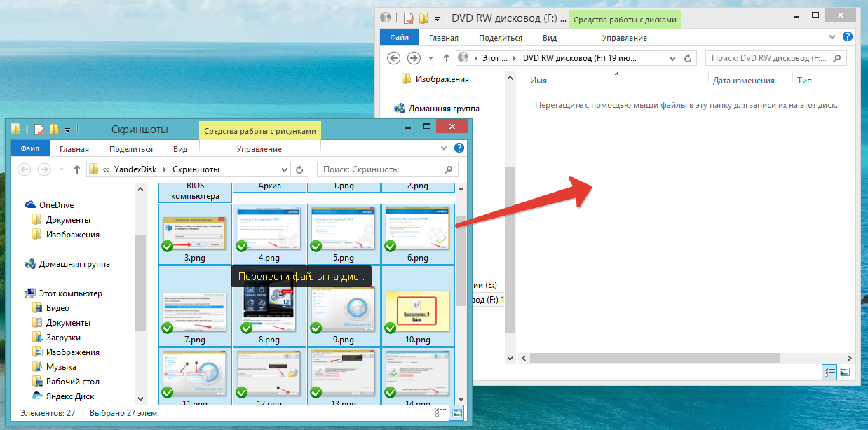This screenshot has width=868, height=430.
Task: Open Help in the DVD RW window
Action: [x=847, y=36]
